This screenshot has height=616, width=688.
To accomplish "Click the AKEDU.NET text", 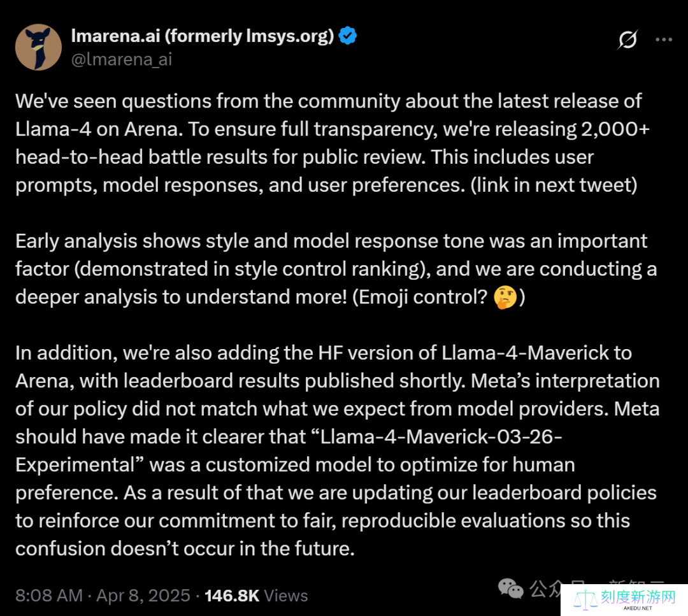I will click(x=638, y=608).
